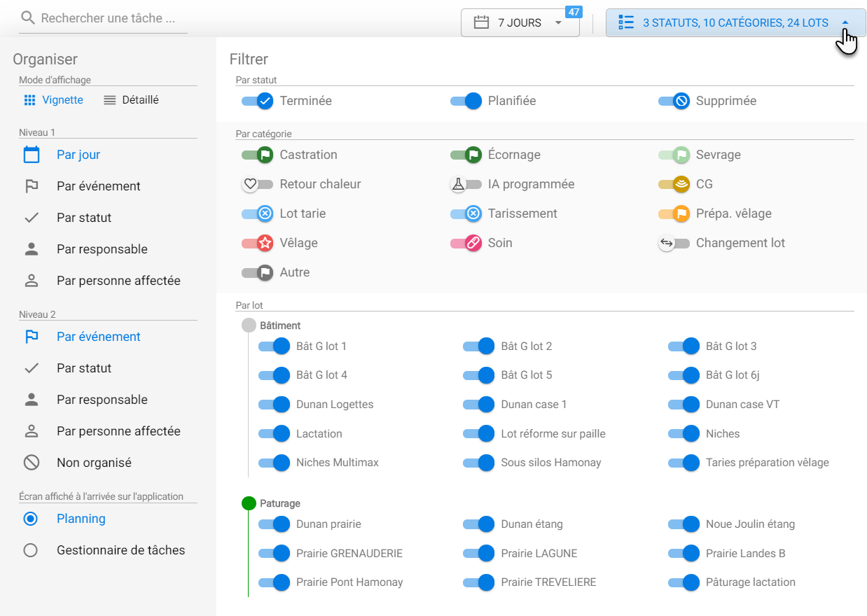Image resolution: width=867 pixels, height=616 pixels.
Task: Toggle the Planifiée status filter
Action: (466, 101)
